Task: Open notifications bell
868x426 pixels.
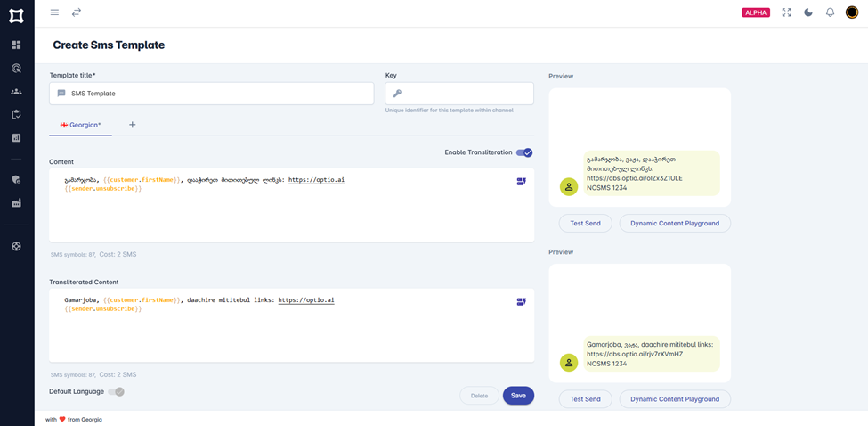Action: click(830, 12)
